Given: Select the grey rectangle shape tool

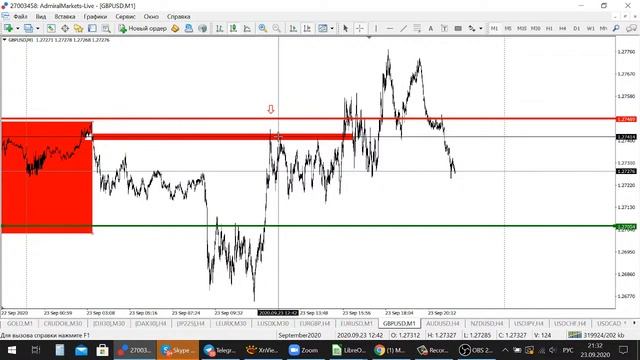Looking at the screenshot, I should pos(458,28).
